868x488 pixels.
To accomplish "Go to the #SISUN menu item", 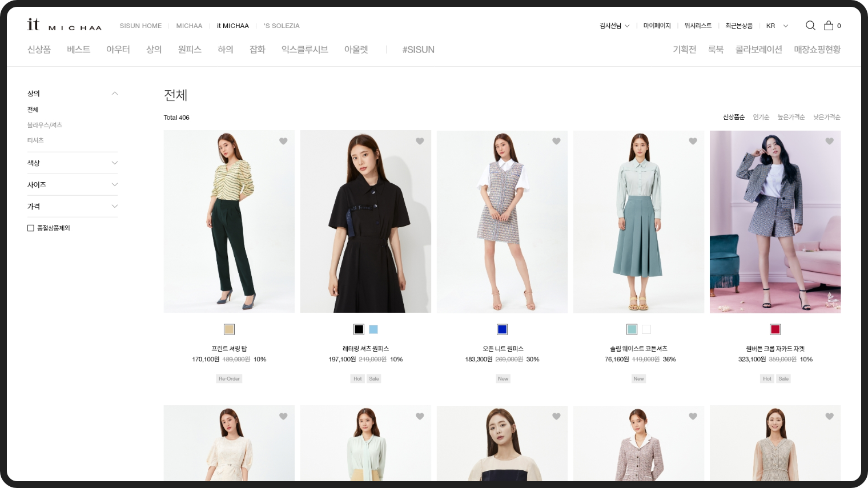I will click(419, 50).
